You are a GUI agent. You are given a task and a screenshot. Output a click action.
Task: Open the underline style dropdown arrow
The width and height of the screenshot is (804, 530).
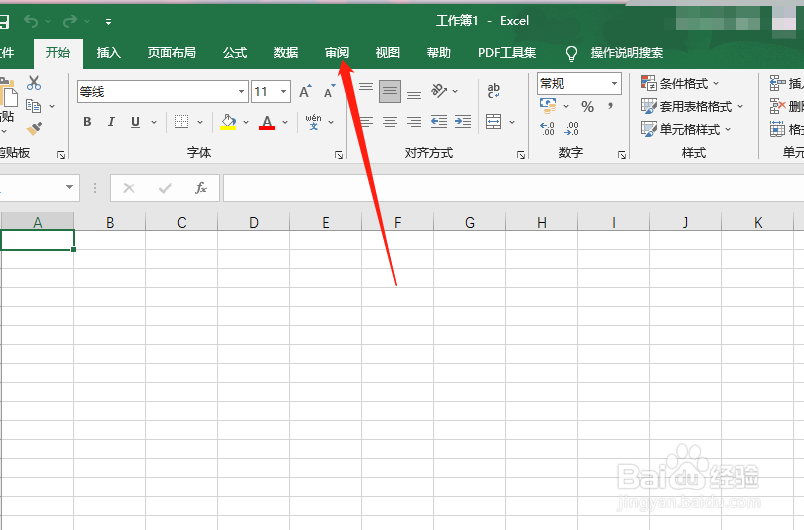[x=154, y=122]
